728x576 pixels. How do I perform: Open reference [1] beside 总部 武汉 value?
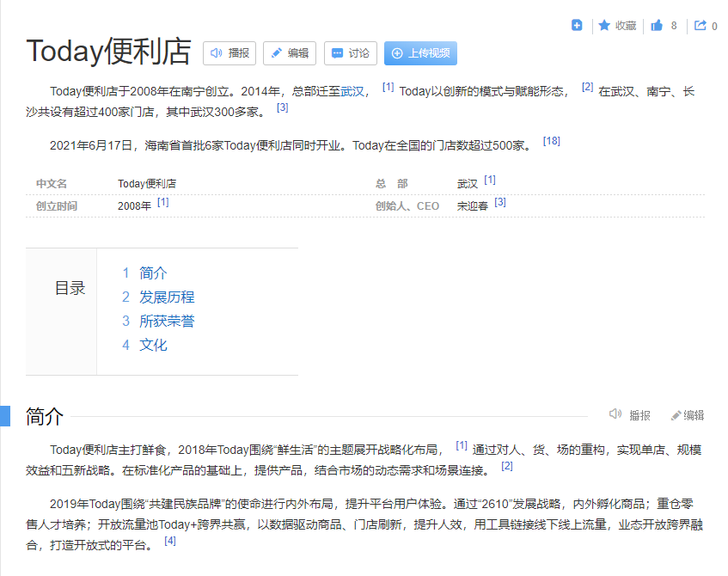(490, 180)
